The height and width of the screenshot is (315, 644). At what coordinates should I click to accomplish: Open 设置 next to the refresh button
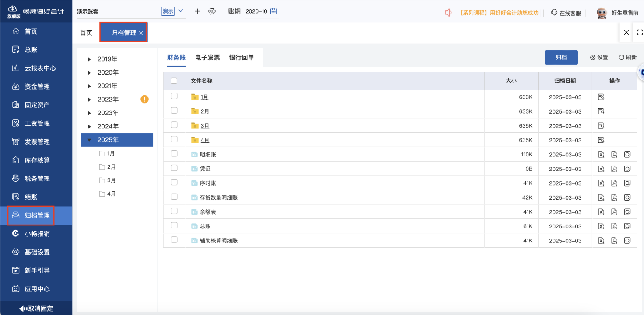coord(598,57)
